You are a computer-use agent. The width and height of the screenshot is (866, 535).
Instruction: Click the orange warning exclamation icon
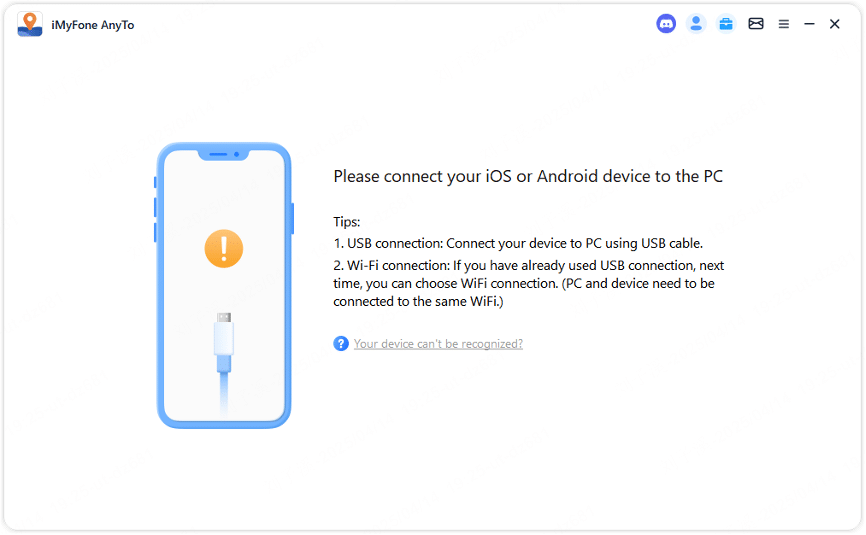pyautogui.click(x=224, y=247)
